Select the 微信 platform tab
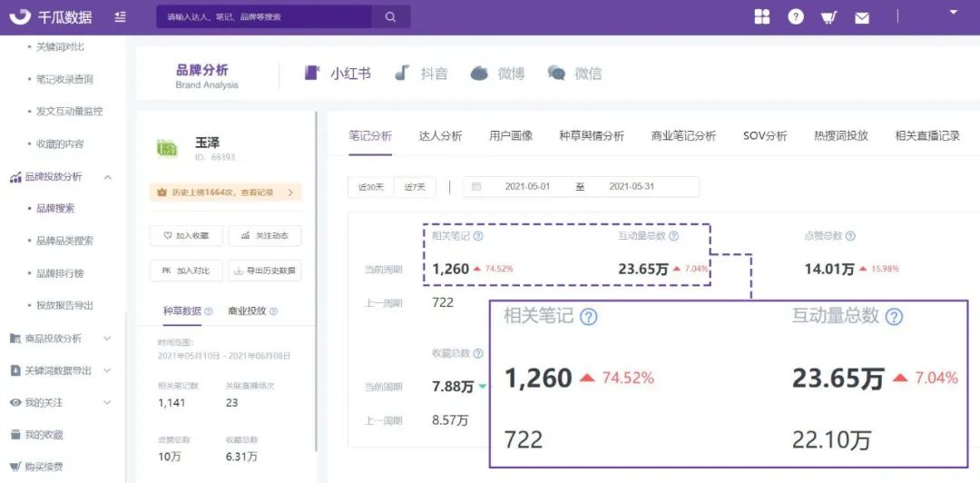The height and width of the screenshot is (483, 980). point(574,74)
